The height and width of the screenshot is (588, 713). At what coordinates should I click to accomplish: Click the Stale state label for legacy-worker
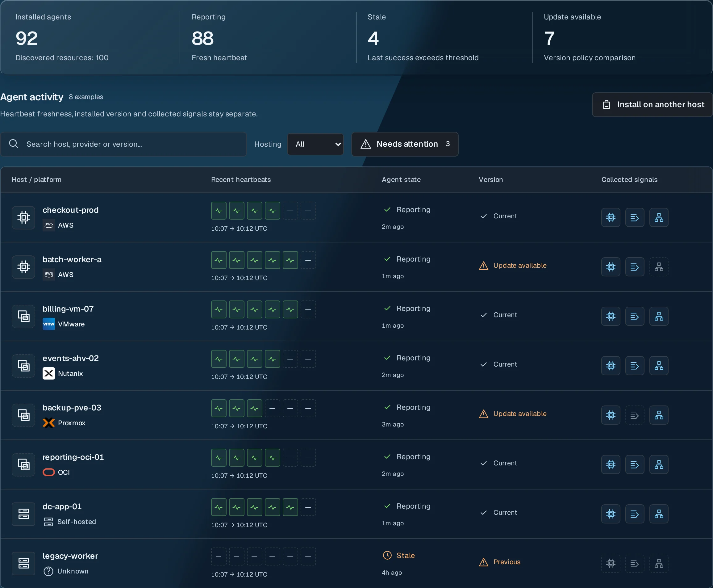tap(406, 556)
